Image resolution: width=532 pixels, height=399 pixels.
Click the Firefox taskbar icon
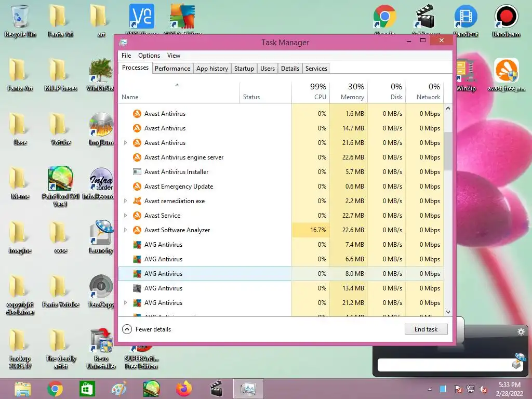pos(183,389)
